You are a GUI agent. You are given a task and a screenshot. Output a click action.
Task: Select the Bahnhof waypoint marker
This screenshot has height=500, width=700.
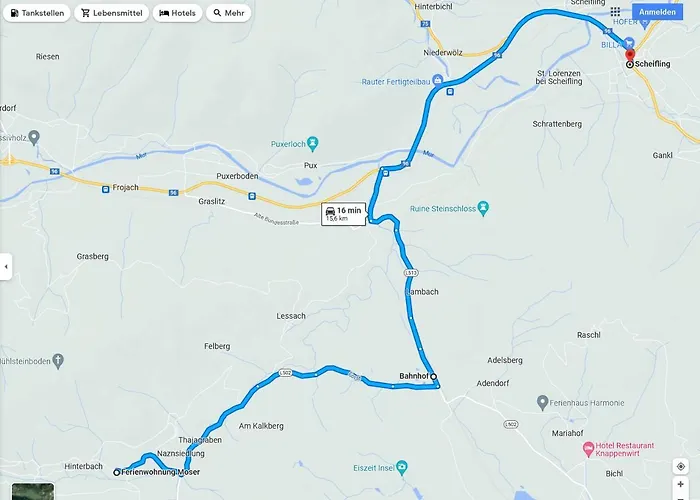point(433,376)
